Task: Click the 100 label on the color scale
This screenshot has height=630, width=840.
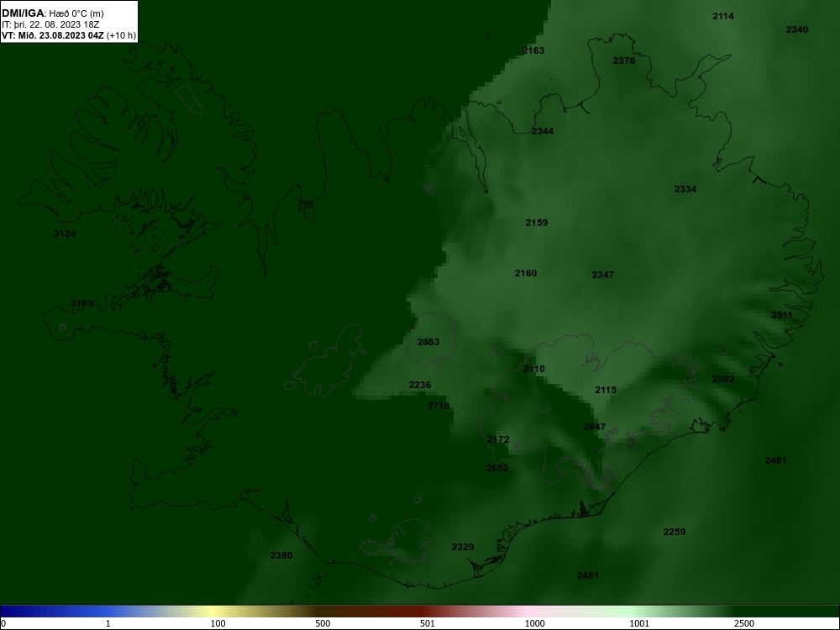Action: pyautogui.click(x=218, y=623)
